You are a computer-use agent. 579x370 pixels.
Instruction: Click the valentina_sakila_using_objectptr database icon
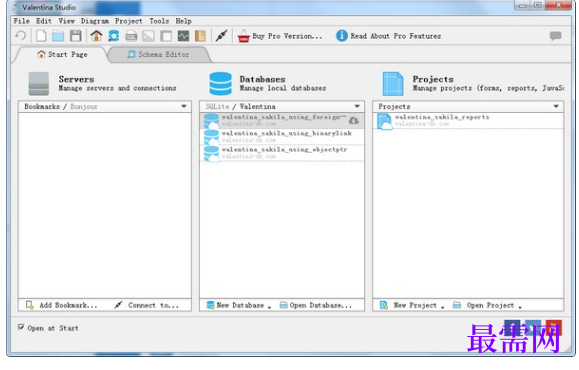[x=212, y=153]
